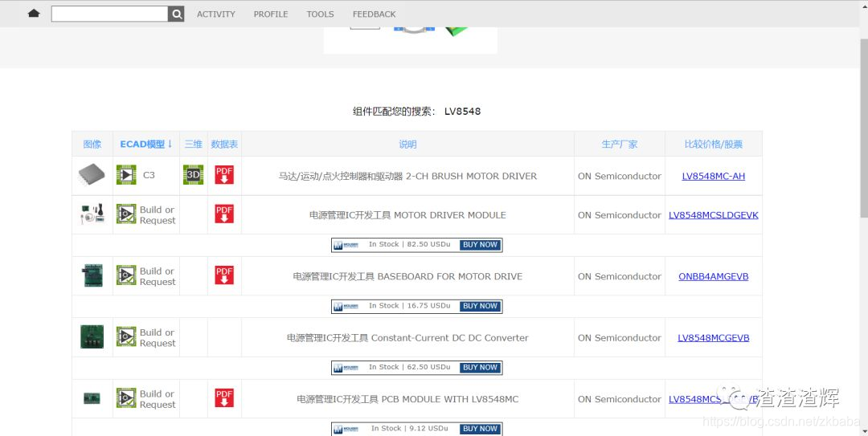Image resolution: width=868 pixels, height=436 pixels.
Task: Open the FEEDBACK menu item
Action: click(374, 14)
